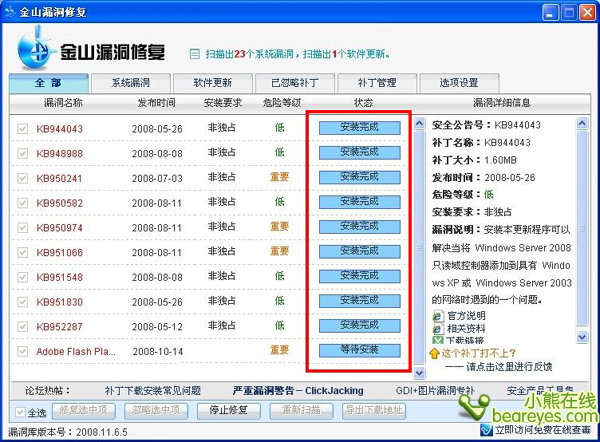Toggle checkbox for KB950582

coord(23,203)
